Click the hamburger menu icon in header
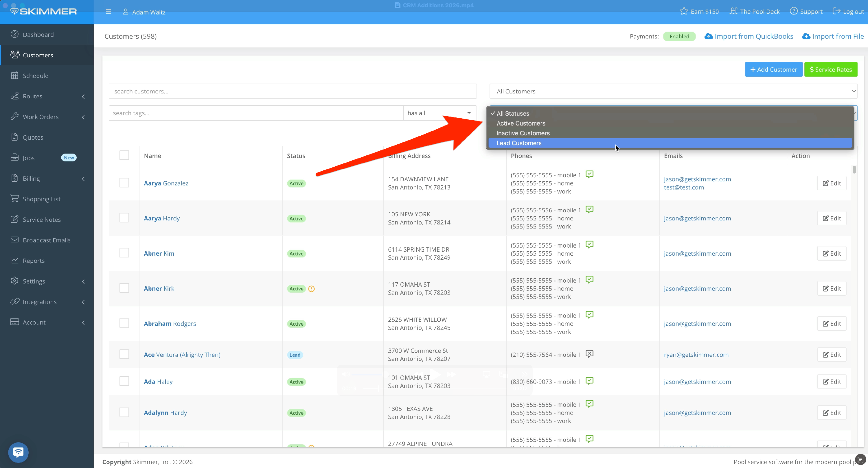Viewport: 868px width, 468px height. (x=108, y=12)
